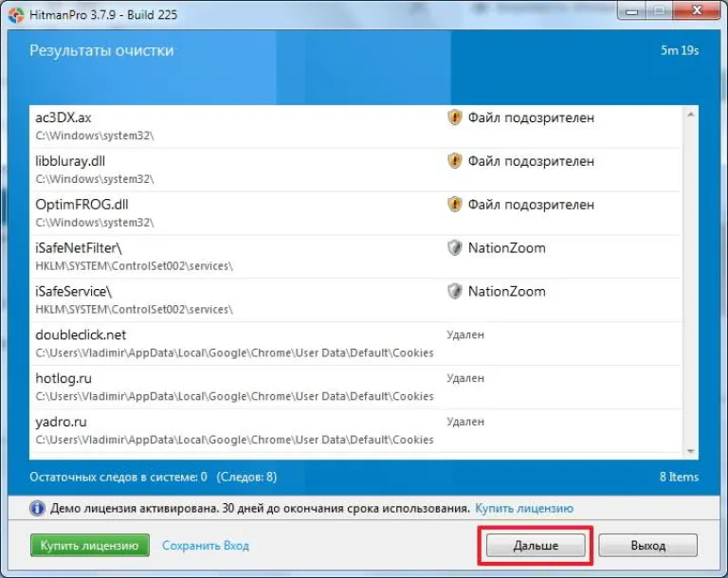Click Файл подозрителен status for OptimFROG.dll
Viewport: 728px width, 578px height.
[531, 205]
